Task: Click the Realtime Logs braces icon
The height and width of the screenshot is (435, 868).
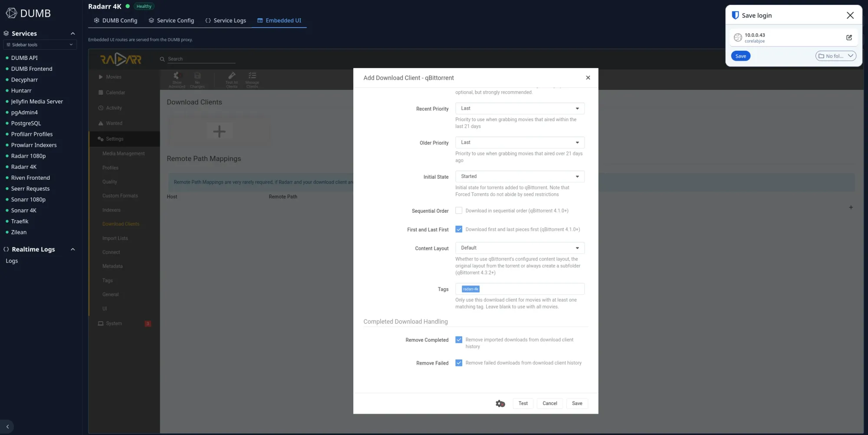Action: tap(6, 249)
